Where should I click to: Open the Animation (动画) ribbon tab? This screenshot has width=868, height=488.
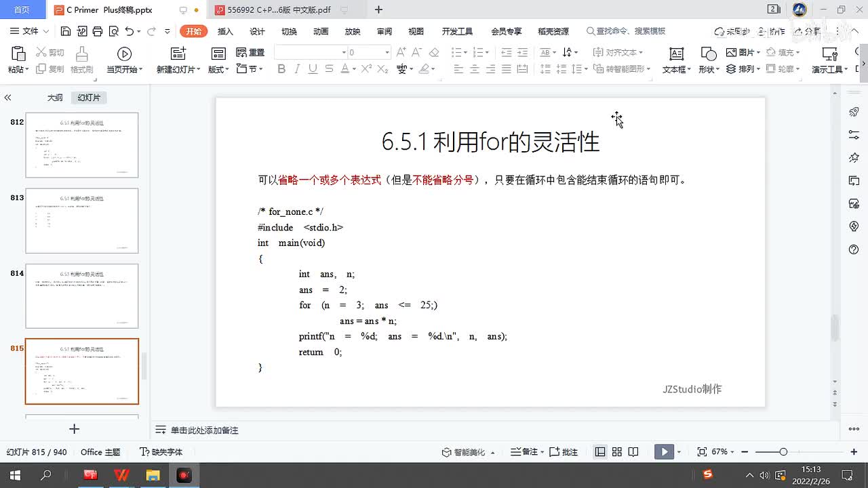point(321,31)
